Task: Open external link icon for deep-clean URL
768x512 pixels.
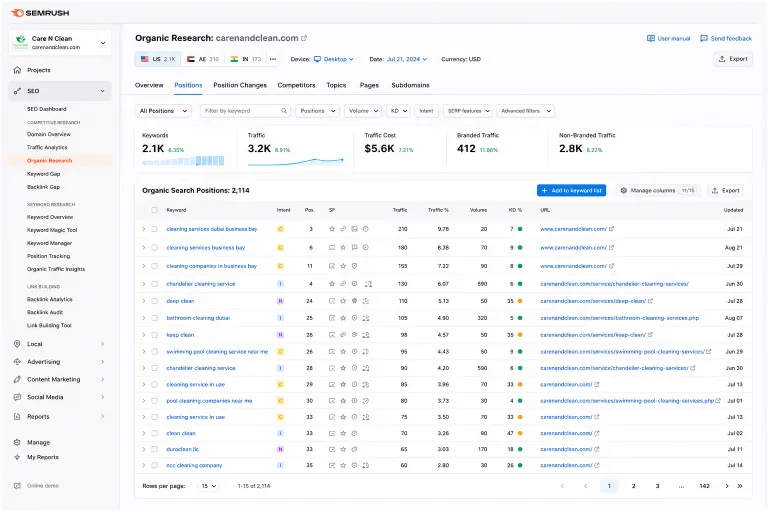Action: coord(650,301)
